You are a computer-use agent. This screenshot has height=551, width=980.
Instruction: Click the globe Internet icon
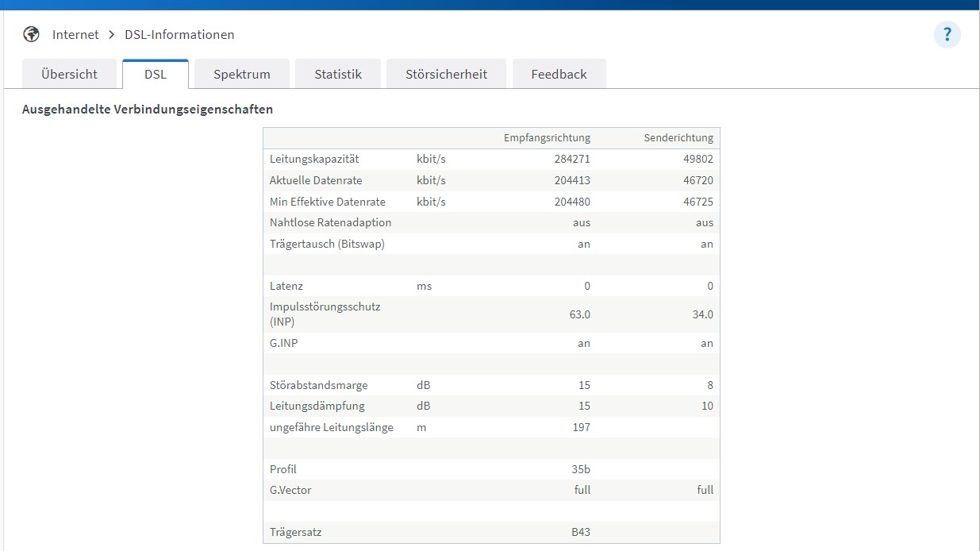31,35
